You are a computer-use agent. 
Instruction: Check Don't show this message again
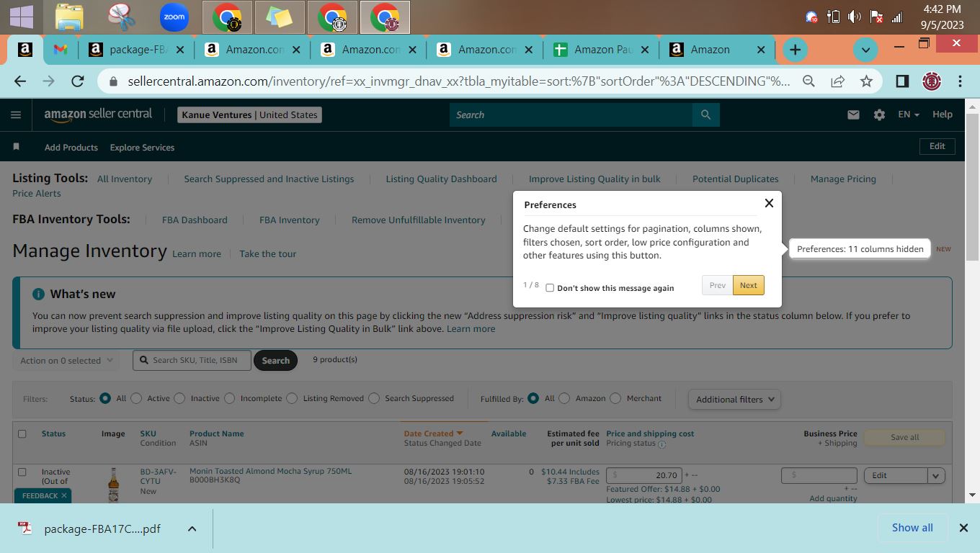550,288
